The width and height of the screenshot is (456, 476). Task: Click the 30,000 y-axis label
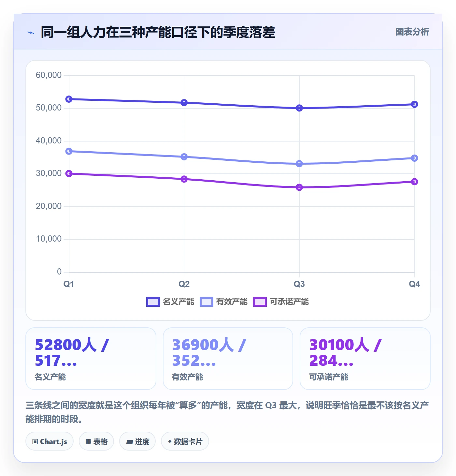tap(49, 173)
